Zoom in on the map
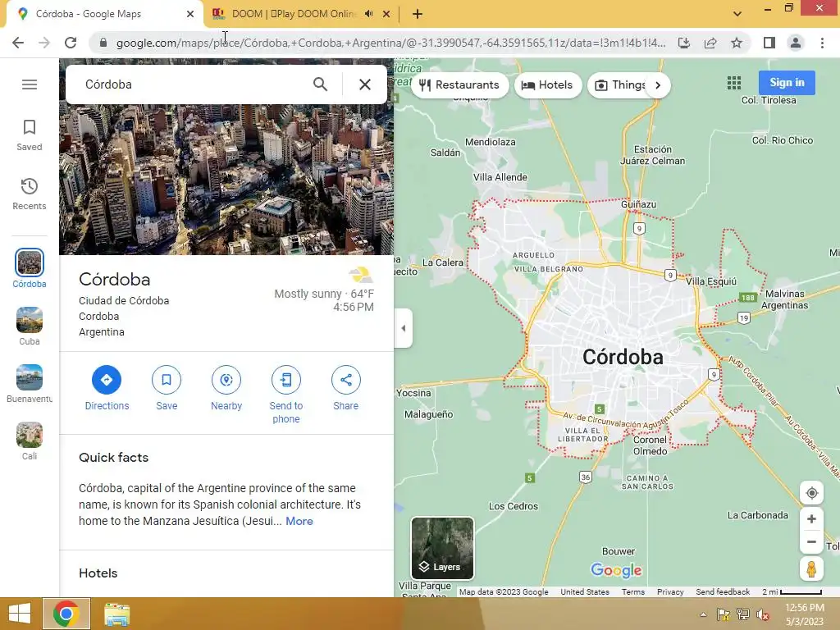The image size is (840, 630). point(811,519)
